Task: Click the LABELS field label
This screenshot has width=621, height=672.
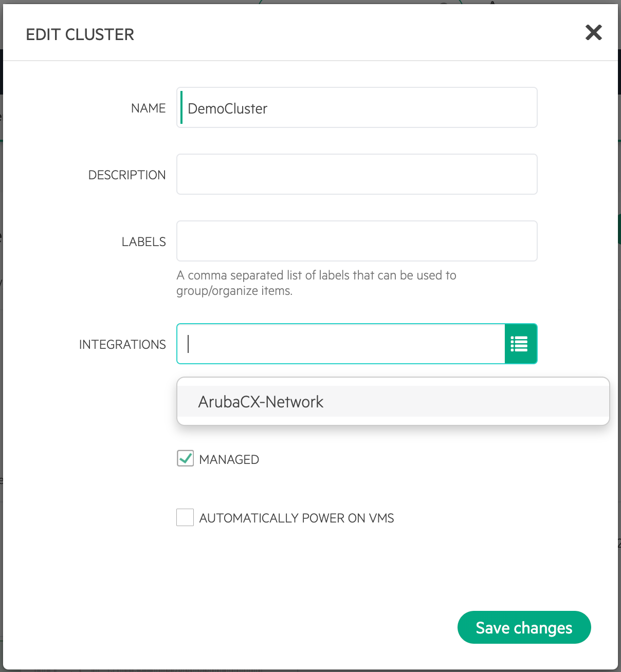Action: click(x=143, y=241)
